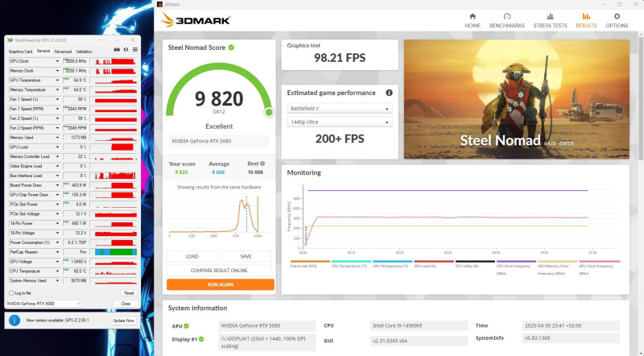The image size is (644, 356).
Task: Take a GPU-Z screenshot with the camera icon
Action: click(x=117, y=50)
